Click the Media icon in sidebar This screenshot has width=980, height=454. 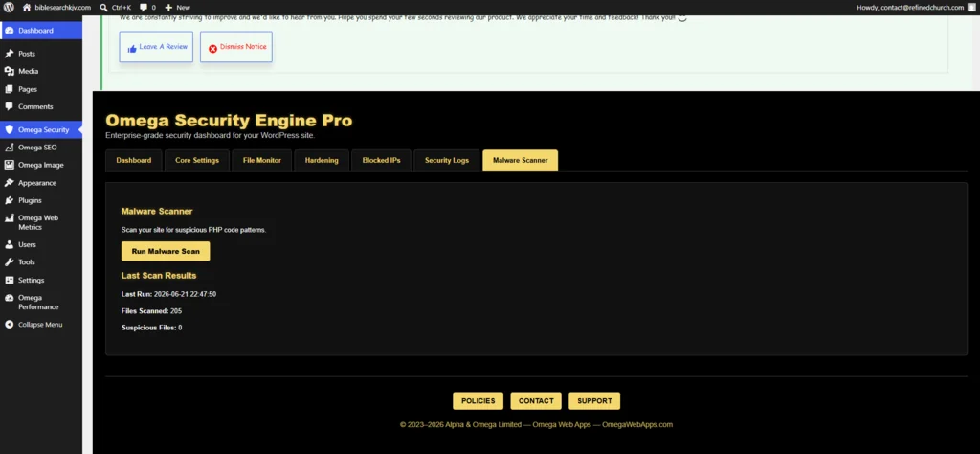(9, 71)
